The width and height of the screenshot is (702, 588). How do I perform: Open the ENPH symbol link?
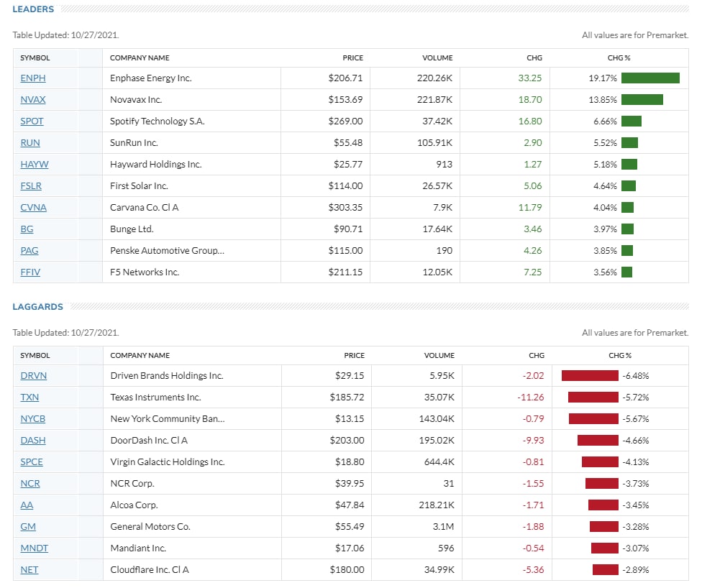click(32, 78)
